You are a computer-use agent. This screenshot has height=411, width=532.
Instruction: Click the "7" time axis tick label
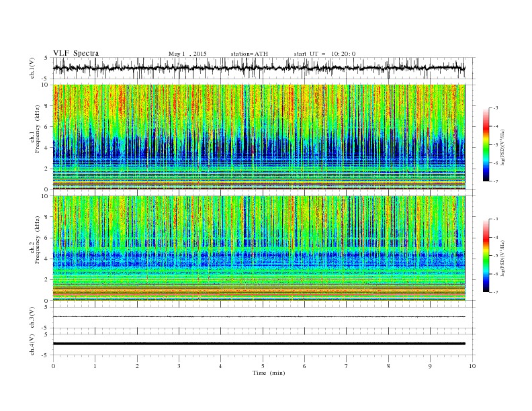coord(347,366)
